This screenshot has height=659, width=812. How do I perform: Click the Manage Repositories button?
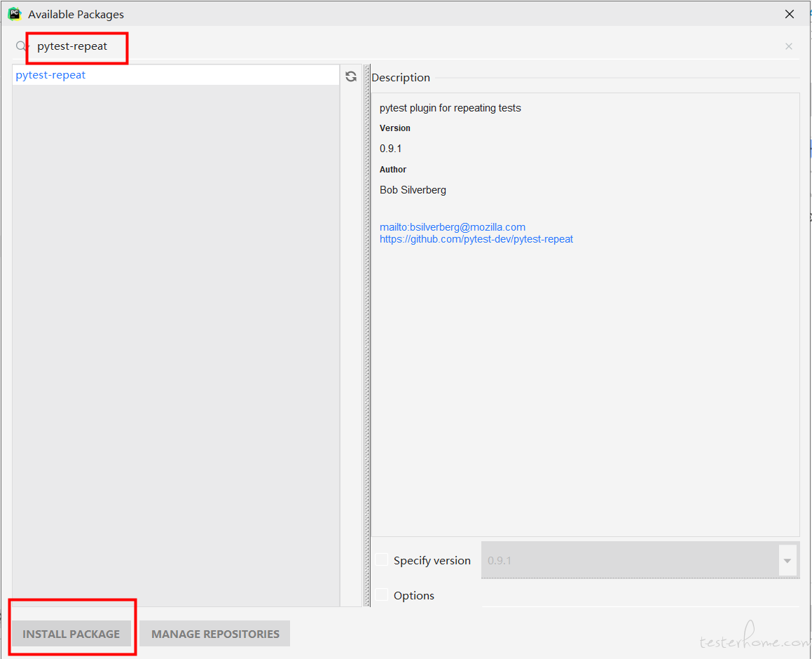coord(215,634)
